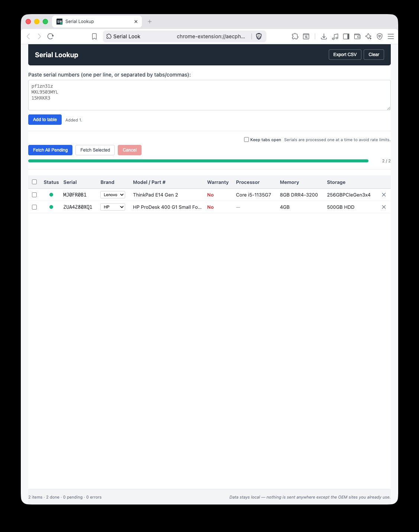This screenshot has width=419, height=532.
Task: Open the browser hamburger menu
Action: coord(391,36)
